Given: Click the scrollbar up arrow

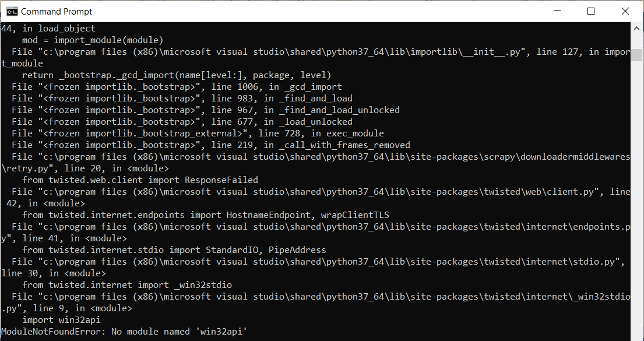Looking at the screenshot, I should pos(638,28).
